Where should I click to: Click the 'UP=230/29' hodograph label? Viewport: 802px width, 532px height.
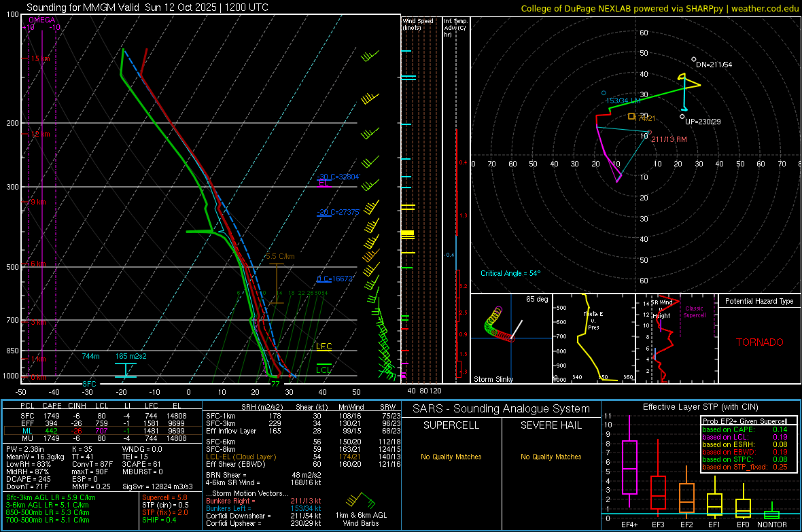point(703,122)
